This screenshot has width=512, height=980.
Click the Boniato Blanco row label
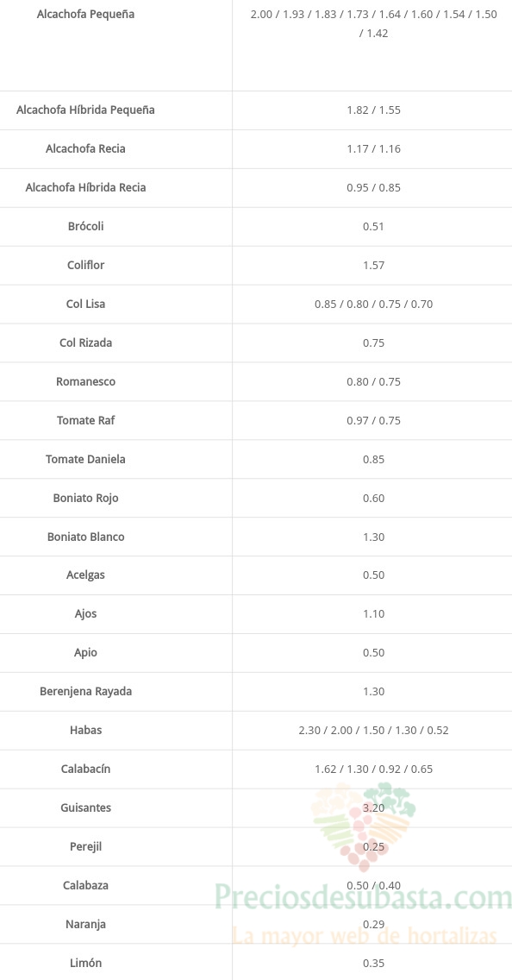tap(85, 537)
